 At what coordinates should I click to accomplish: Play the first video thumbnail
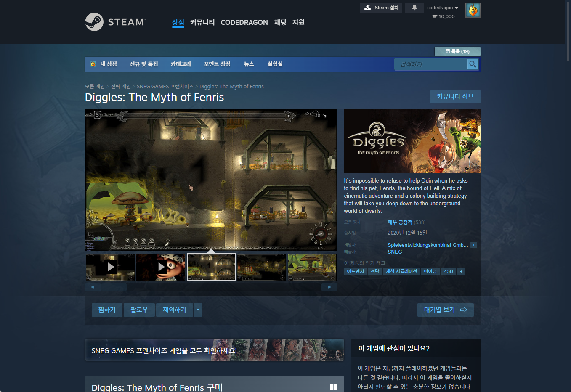(110, 267)
